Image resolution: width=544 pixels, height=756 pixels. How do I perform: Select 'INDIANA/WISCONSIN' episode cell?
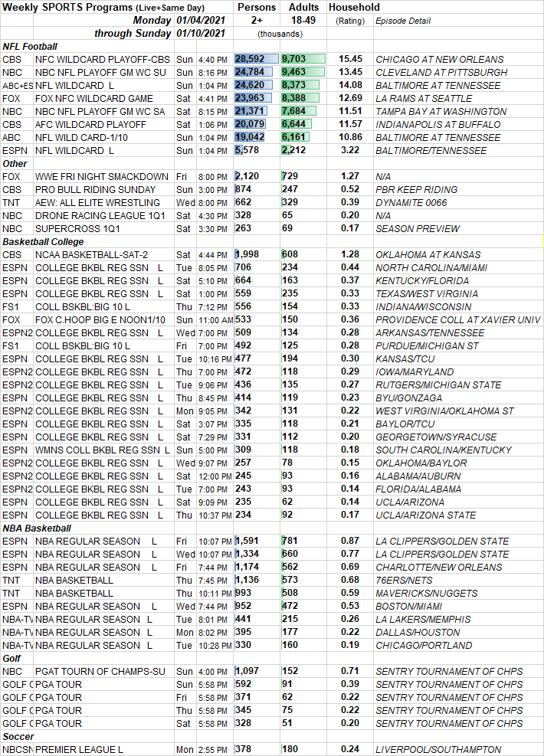(x=424, y=306)
